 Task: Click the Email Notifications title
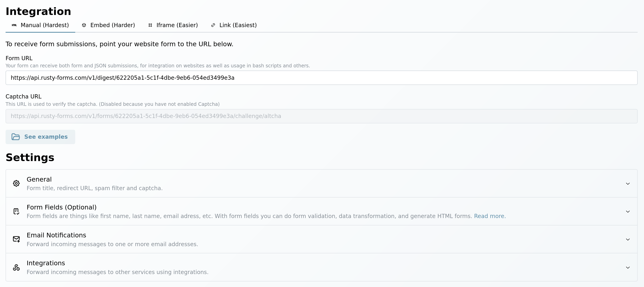[56, 235]
